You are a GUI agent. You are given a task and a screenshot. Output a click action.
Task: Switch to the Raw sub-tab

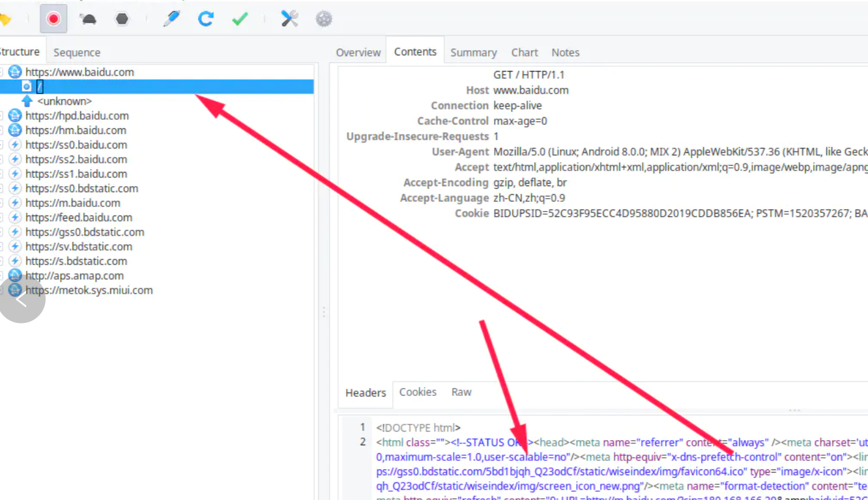tap(461, 392)
